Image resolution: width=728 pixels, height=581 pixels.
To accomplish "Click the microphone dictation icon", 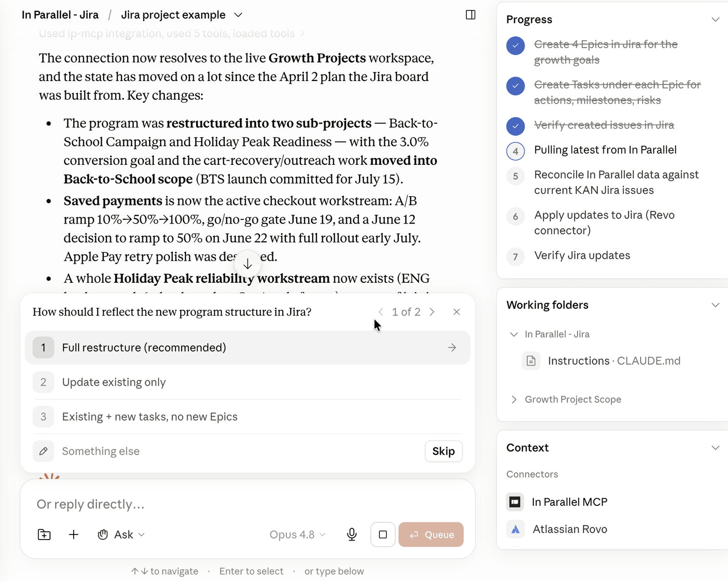I will pos(352,535).
